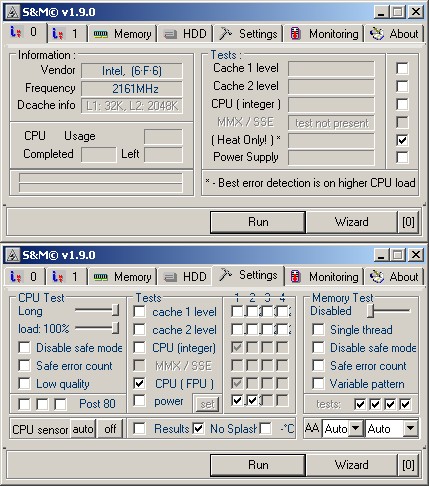Enable CPU (integer) test checkbox in upper window
Screen dimensions: 429x486
(x=402, y=104)
